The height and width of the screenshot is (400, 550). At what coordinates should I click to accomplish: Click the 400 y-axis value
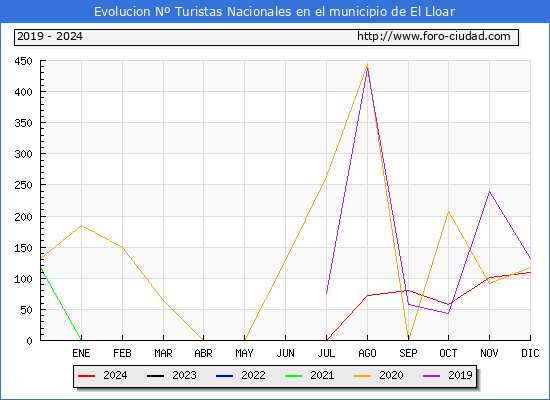(24, 92)
